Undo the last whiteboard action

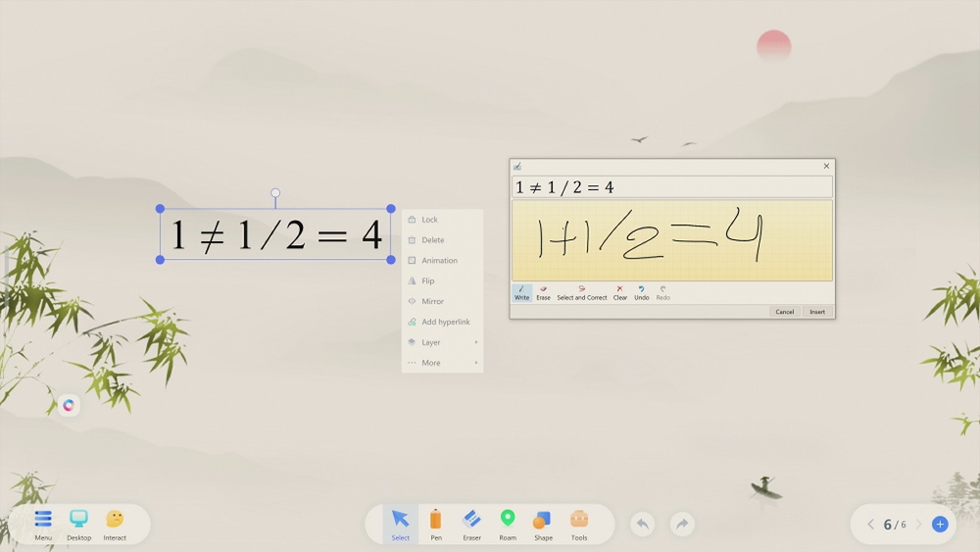[x=643, y=524]
